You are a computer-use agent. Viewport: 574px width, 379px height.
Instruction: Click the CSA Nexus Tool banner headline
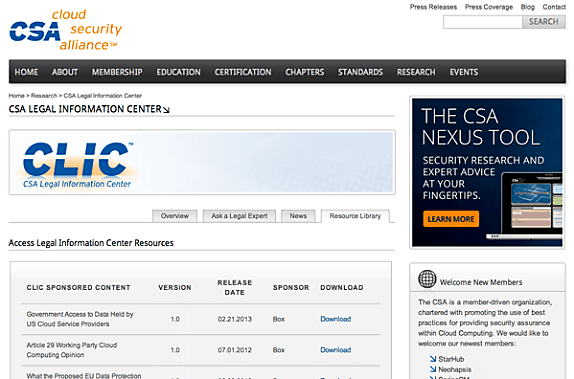click(481, 127)
